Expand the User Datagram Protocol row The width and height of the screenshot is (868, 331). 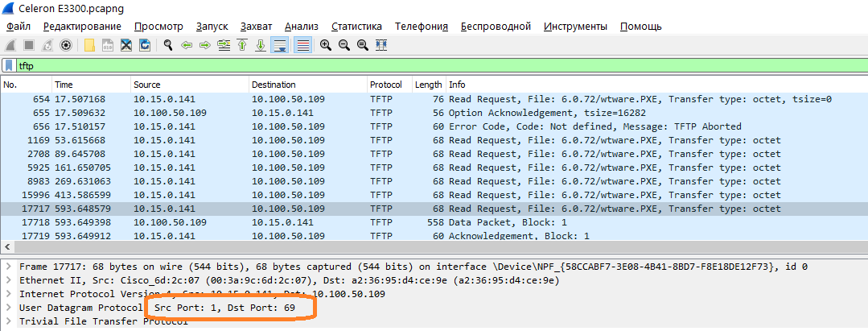pyautogui.click(x=8, y=308)
